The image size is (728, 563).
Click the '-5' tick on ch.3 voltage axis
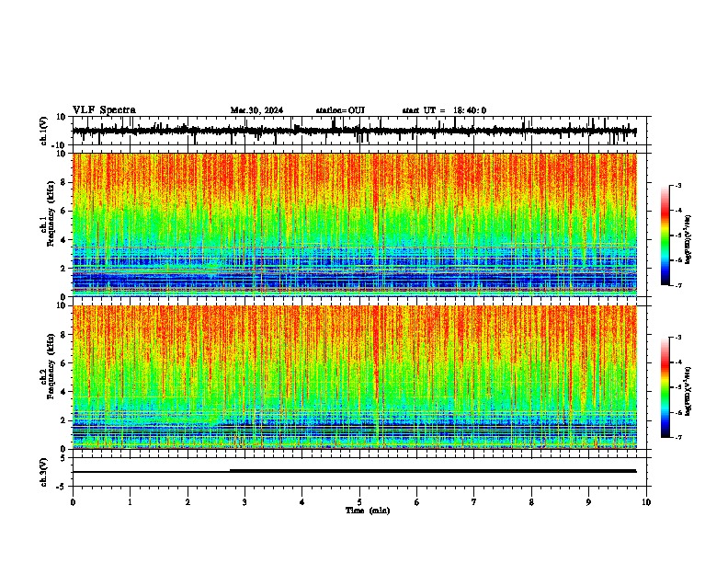click(x=63, y=487)
